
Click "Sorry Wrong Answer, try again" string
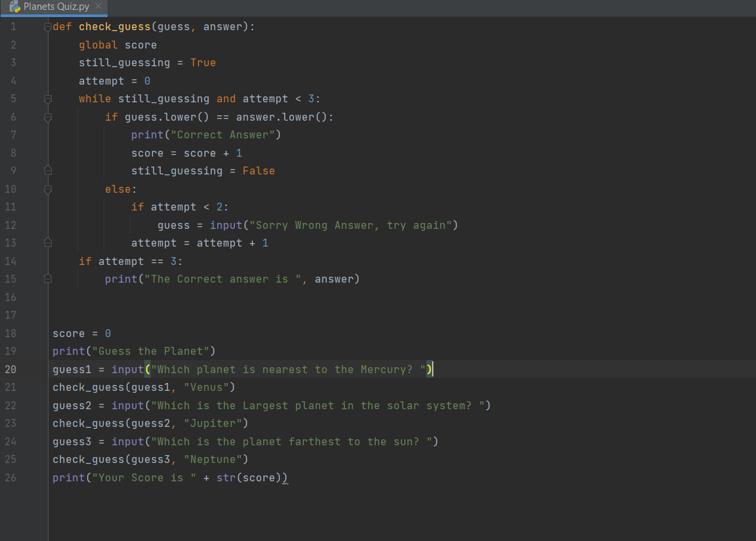pos(351,225)
